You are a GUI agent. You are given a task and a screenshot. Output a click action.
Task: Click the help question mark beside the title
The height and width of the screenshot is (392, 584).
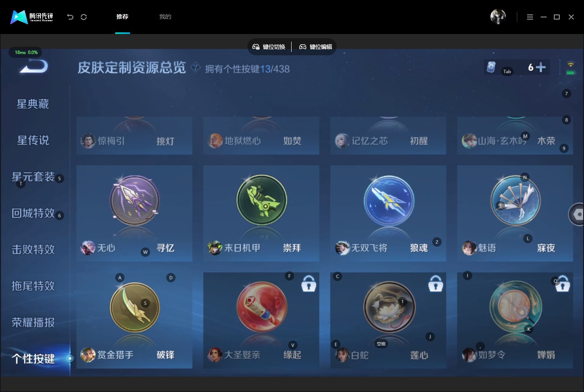[196, 67]
